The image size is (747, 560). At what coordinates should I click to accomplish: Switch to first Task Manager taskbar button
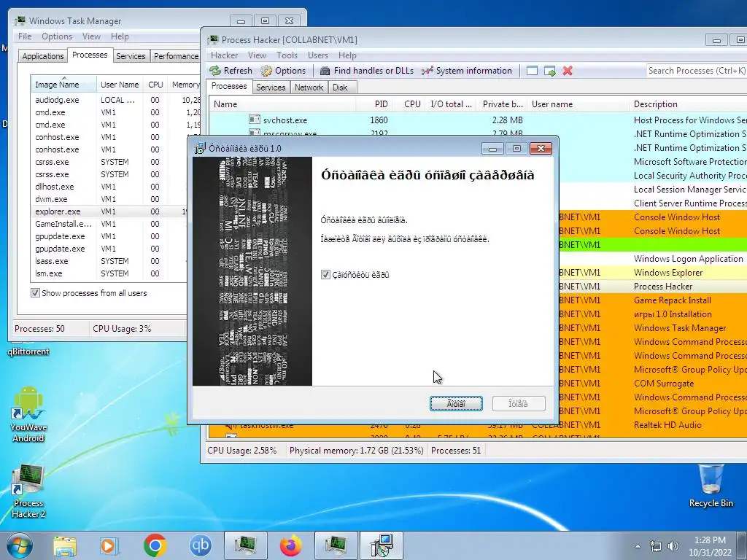[245, 545]
